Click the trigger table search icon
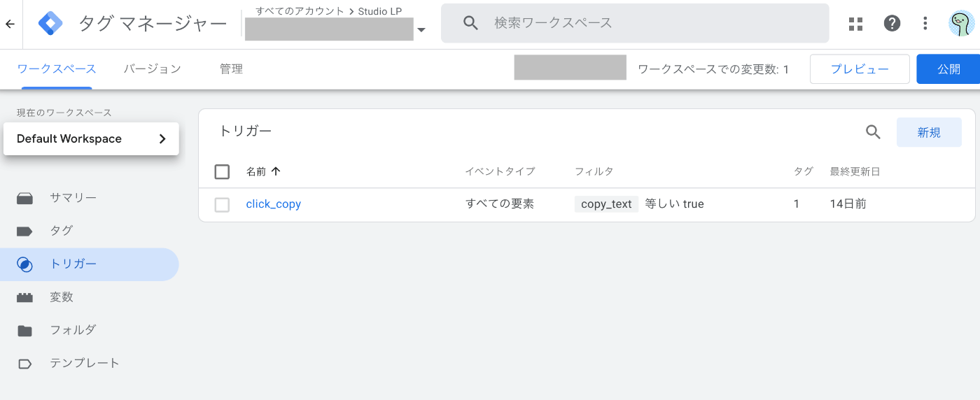Viewport: 980px width, 400px height. pos(873,132)
